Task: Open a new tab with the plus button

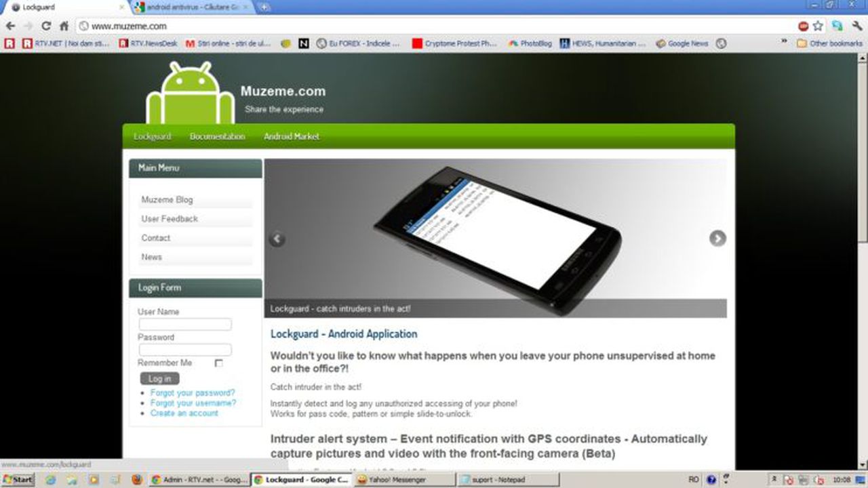Action: [x=264, y=7]
